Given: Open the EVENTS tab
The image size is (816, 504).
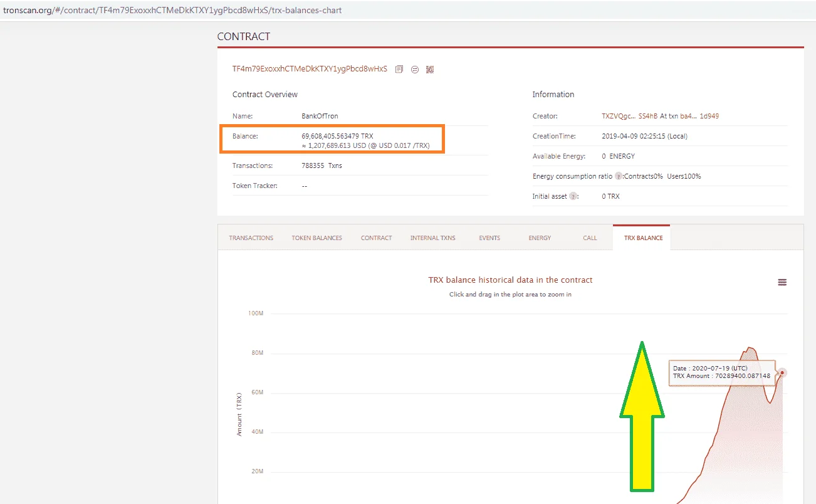Looking at the screenshot, I should tap(489, 238).
